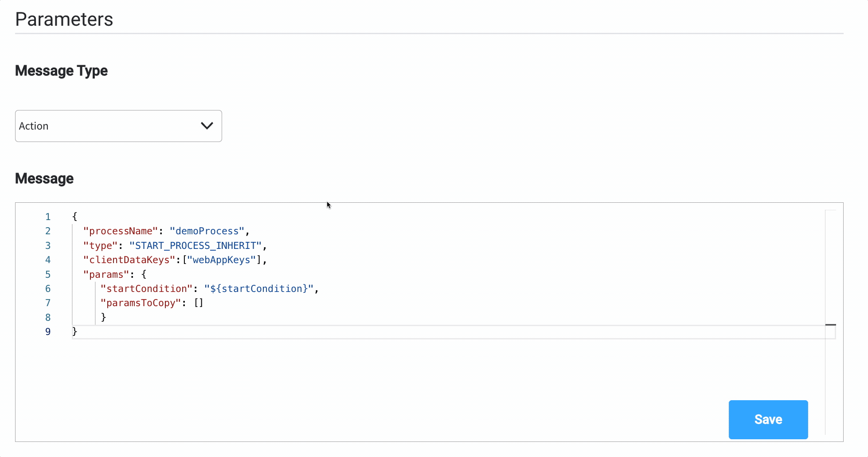Click the "paramsToCopy" key text
This screenshot has height=457, width=868.
pos(141,303)
